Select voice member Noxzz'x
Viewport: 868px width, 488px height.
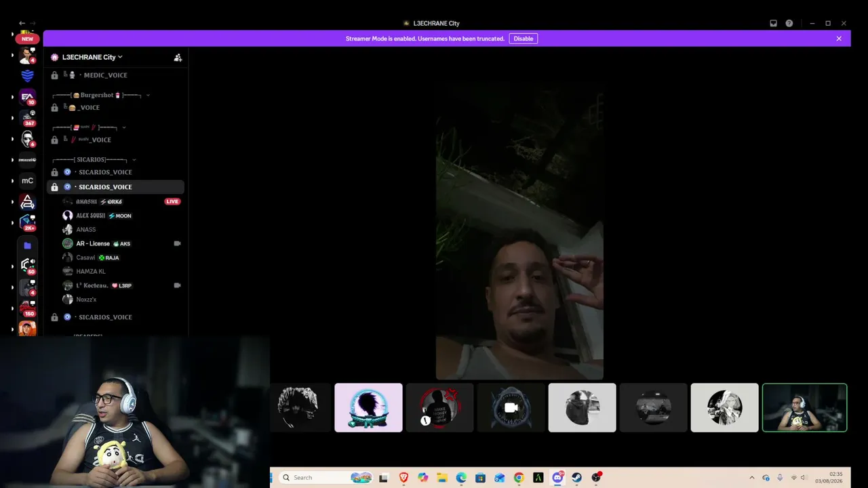[86, 300]
